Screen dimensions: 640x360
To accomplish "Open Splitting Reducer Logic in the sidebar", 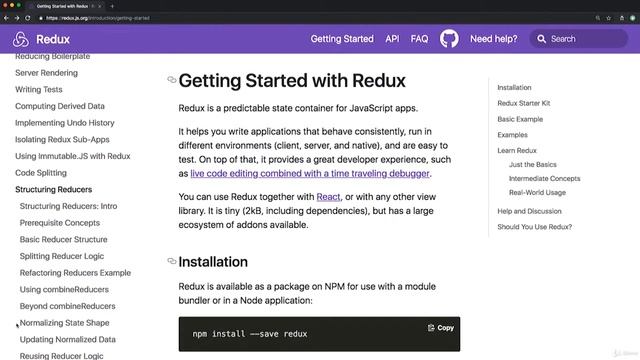I will 62,256.
